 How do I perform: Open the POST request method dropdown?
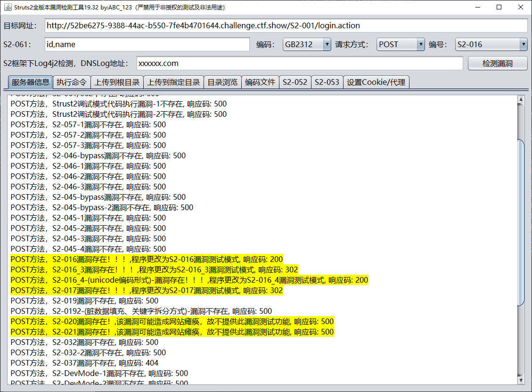(x=401, y=44)
